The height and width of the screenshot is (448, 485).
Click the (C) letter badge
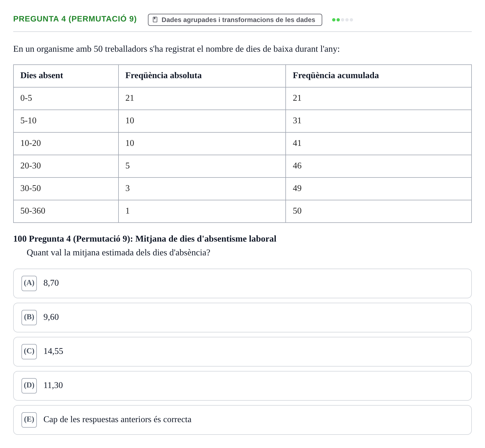pos(29,352)
